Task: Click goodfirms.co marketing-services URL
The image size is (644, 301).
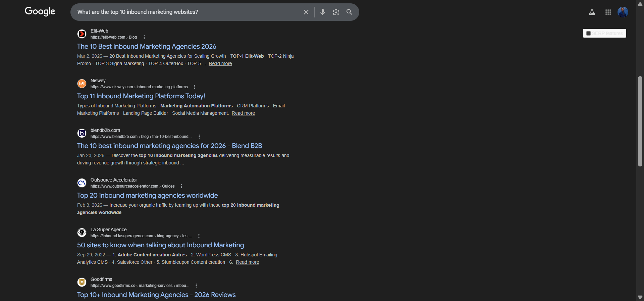Action: click(x=140, y=286)
